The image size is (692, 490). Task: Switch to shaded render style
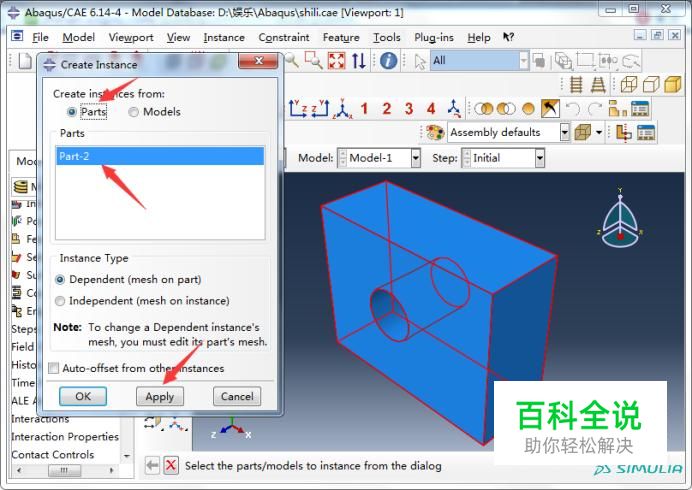673,84
